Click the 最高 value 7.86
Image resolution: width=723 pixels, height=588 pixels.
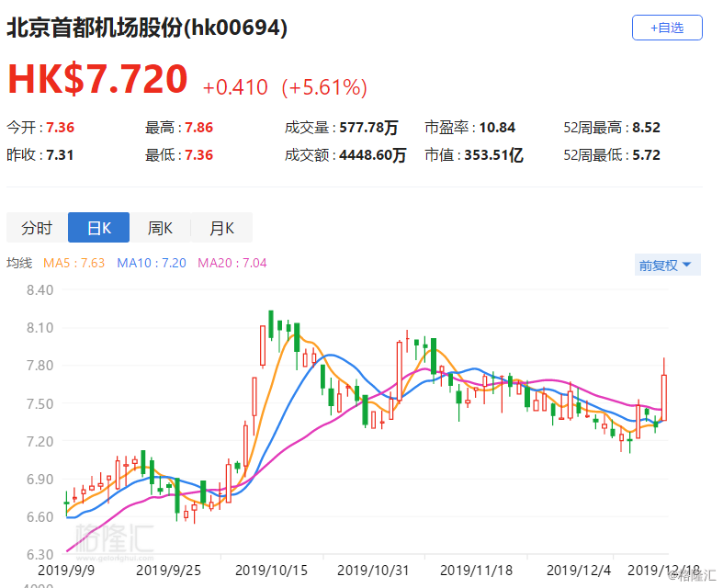click(198, 128)
